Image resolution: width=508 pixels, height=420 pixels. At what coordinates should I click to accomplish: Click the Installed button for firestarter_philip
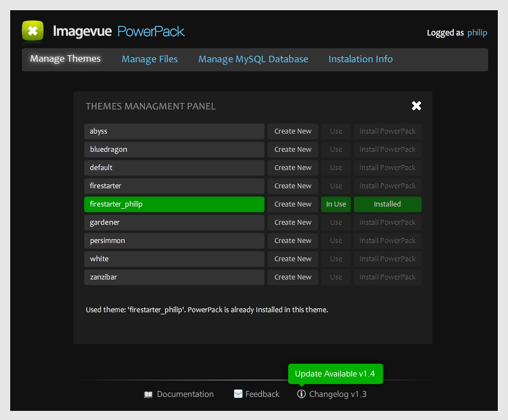pos(387,204)
